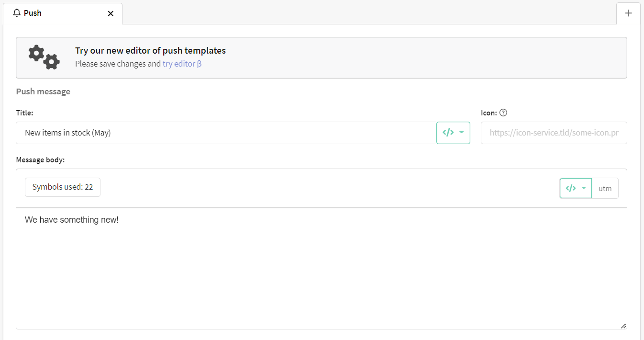Expand the Message body variables dropdown arrow
This screenshot has height=340, width=644.
click(584, 188)
